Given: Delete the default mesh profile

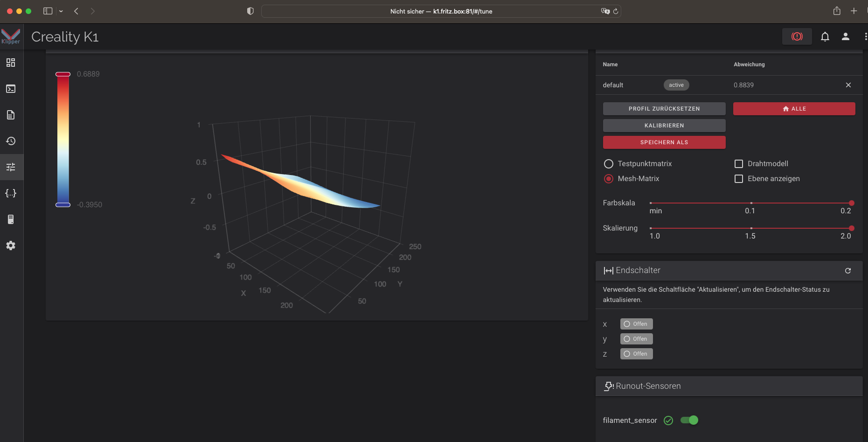Looking at the screenshot, I should 848,85.
